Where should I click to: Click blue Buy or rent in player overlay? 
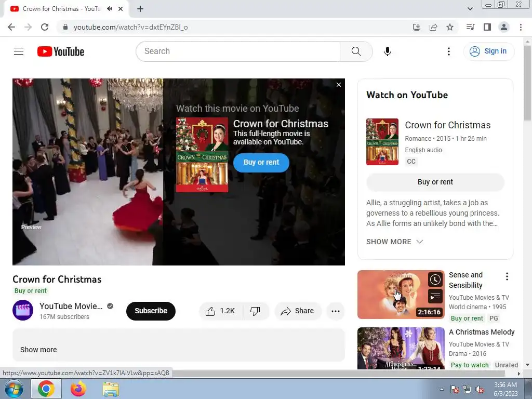coord(261,163)
